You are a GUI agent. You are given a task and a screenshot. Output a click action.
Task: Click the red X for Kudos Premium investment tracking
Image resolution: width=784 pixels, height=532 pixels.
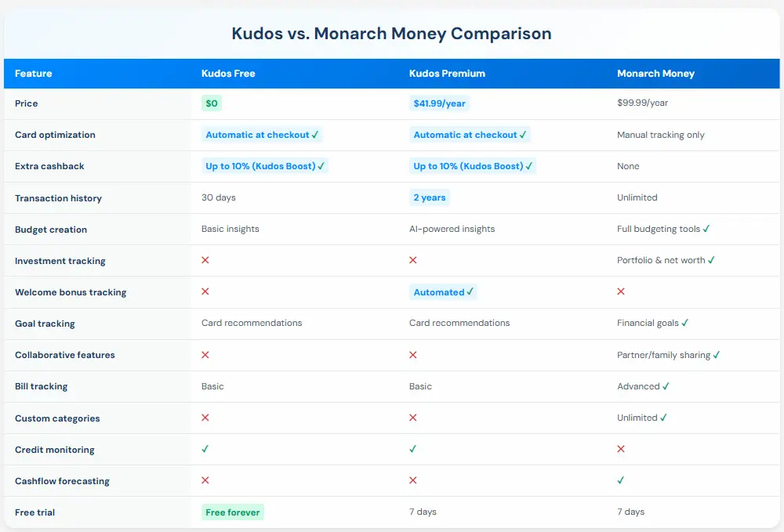[413, 260]
